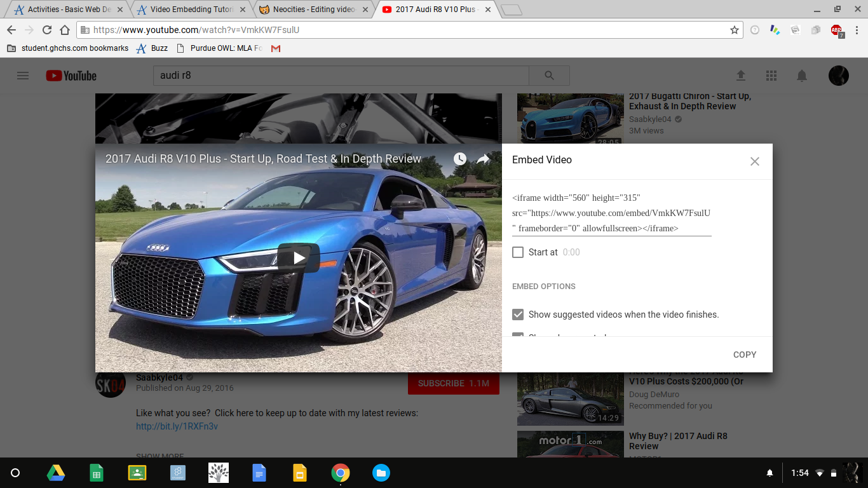
Task: Click the share arrow on video
Action: tap(483, 159)
